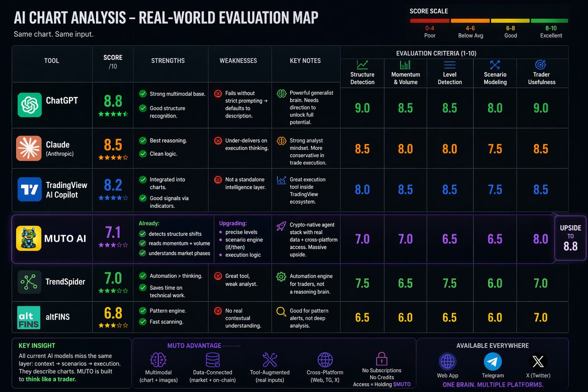The image size is (588, 392).
Task: Click the Cross-Platform globe icon
Action: click(x=325, y=360)
